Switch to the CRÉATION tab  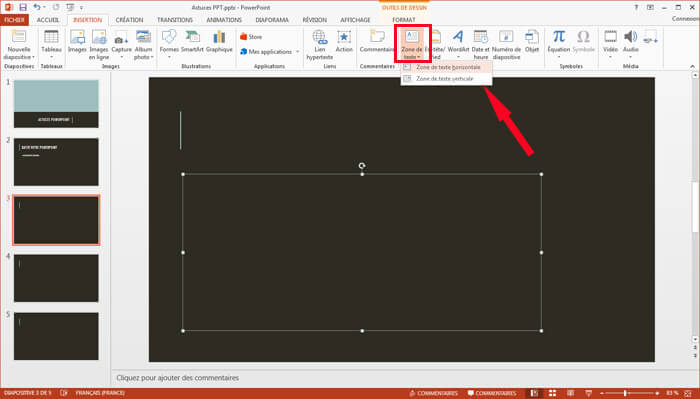(x=129, y=20)
